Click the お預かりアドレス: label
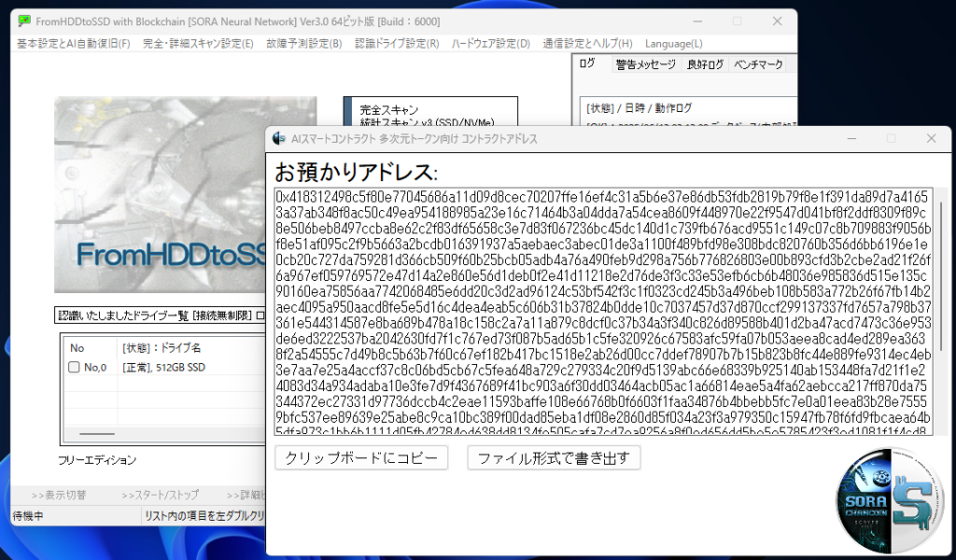 coord(356,172)
